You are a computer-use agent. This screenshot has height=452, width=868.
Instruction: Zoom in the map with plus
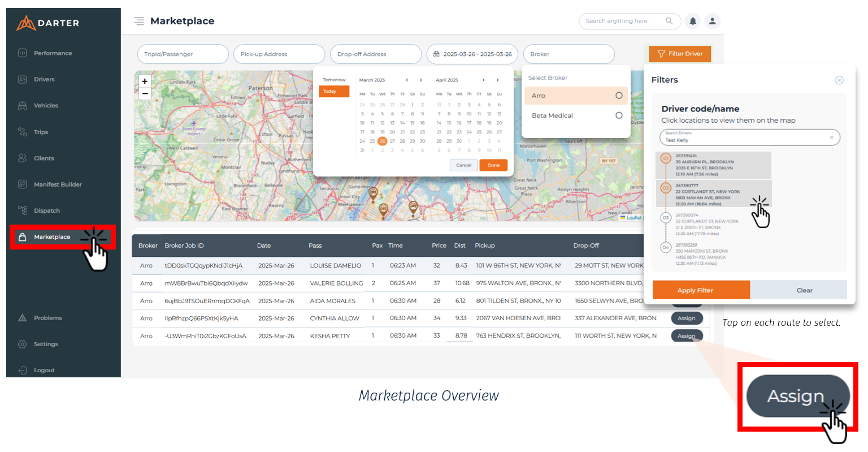click(145, 81)
